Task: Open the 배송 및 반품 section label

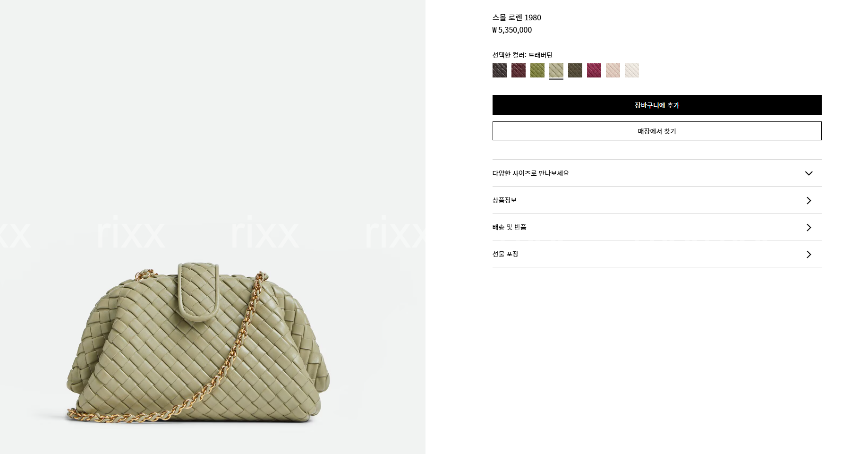Action: 509,227
